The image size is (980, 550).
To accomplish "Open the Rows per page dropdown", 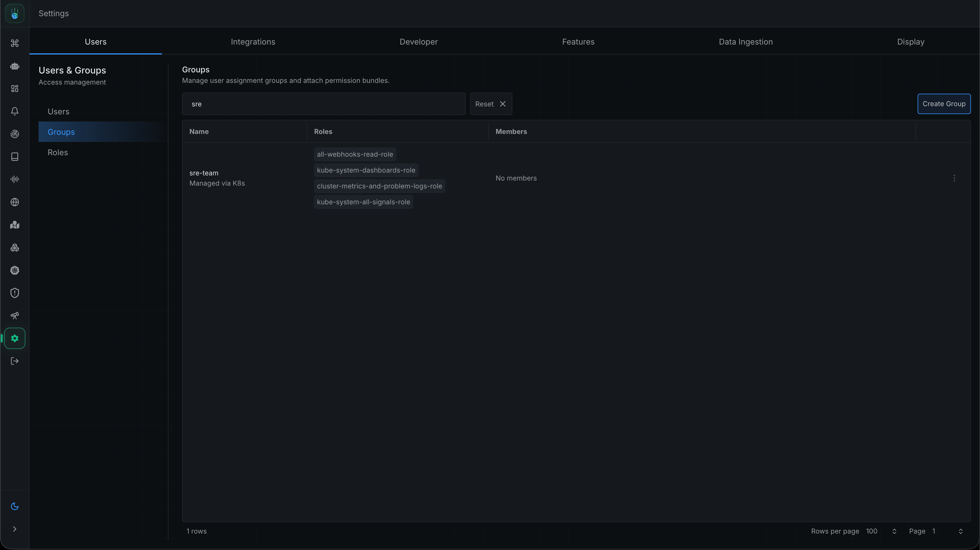I will point(882,531).
